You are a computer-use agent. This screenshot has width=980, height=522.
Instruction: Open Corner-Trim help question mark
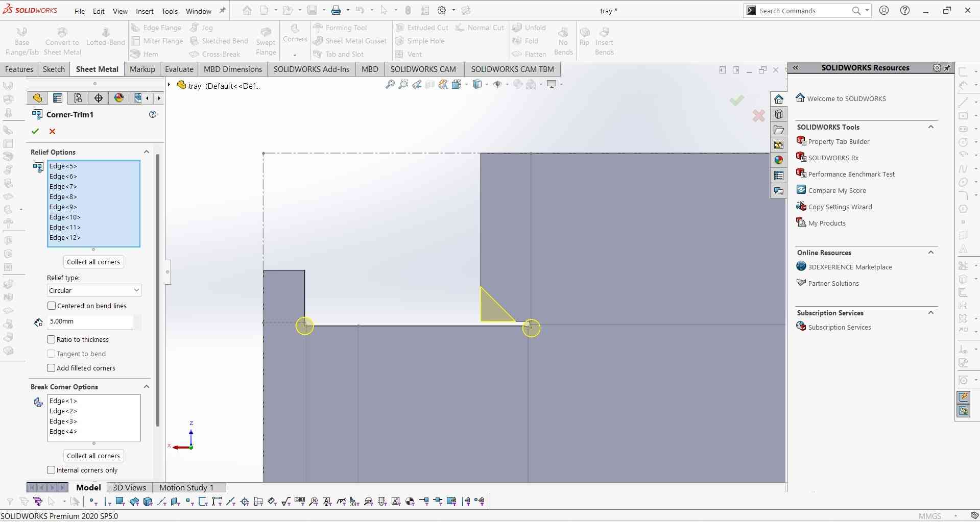click(x=153, y=114)
